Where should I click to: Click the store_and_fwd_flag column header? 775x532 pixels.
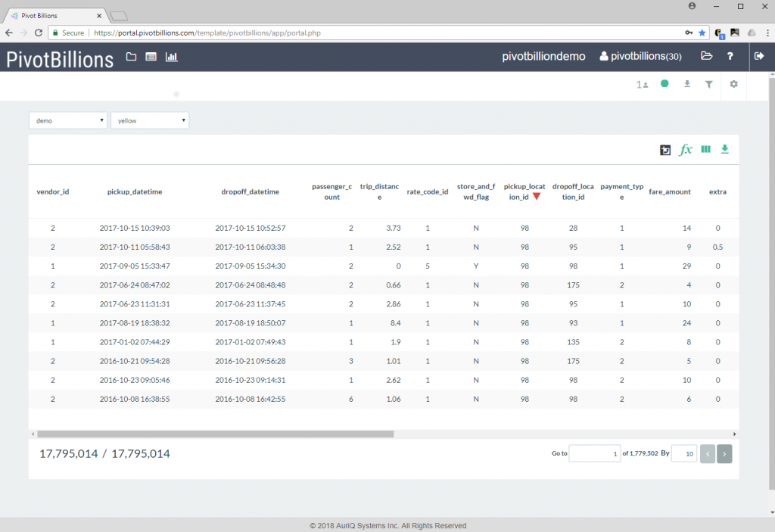(x=476, y=191)
